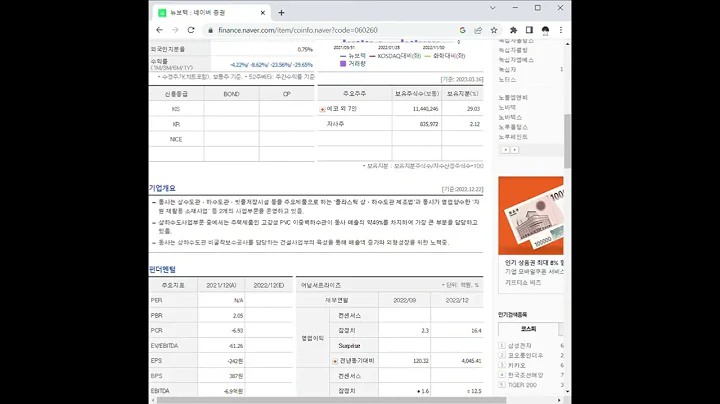The height and width of the screenshot is (404, 720).
Task: Click next page arrow under stock list
Action: coord(515,150)
